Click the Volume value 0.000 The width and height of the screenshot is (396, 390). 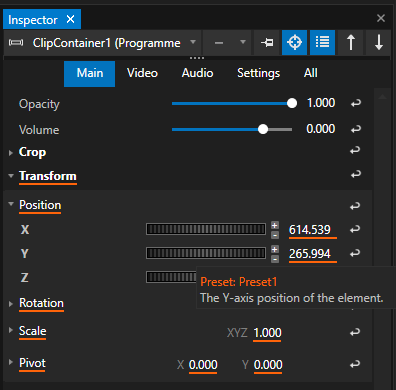[321, 129]
